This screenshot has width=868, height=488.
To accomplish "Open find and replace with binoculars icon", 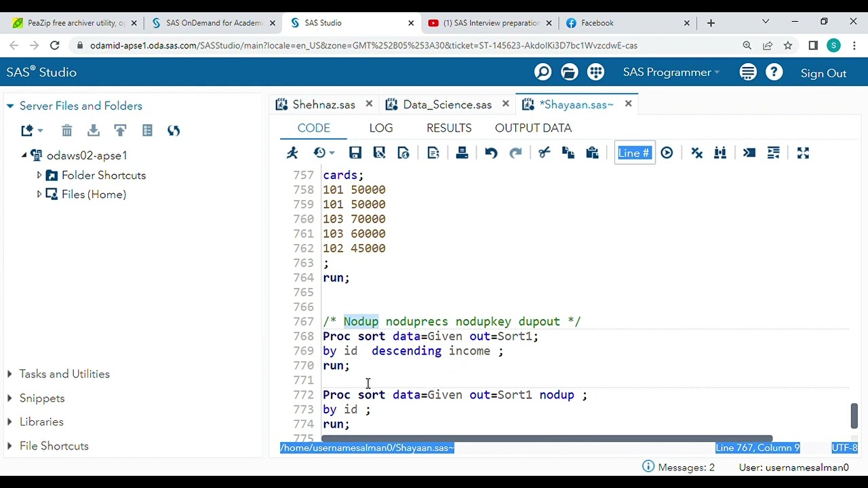I will [720, 153].
